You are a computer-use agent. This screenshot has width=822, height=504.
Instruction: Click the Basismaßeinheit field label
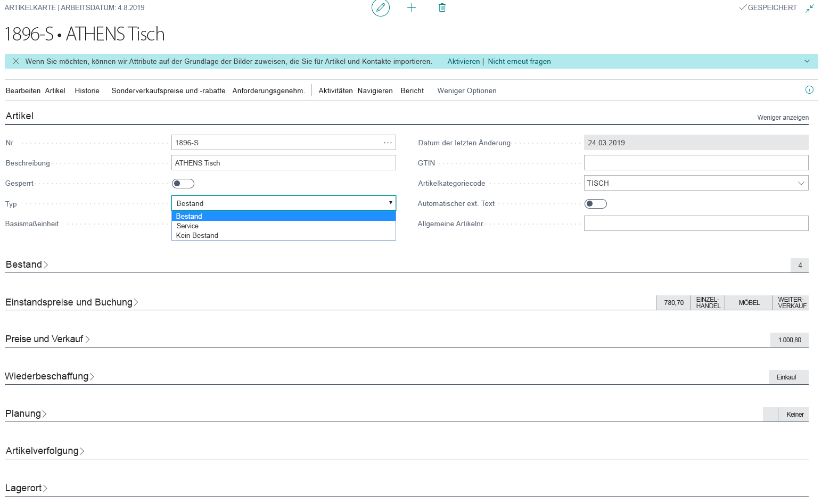click(x=32, y=224)
